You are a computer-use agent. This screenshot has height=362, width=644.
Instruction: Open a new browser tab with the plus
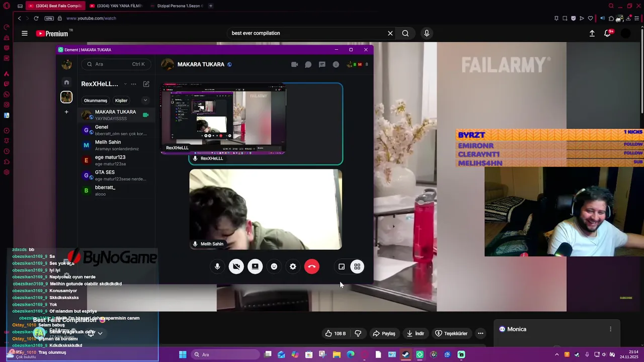coord(211,6)
